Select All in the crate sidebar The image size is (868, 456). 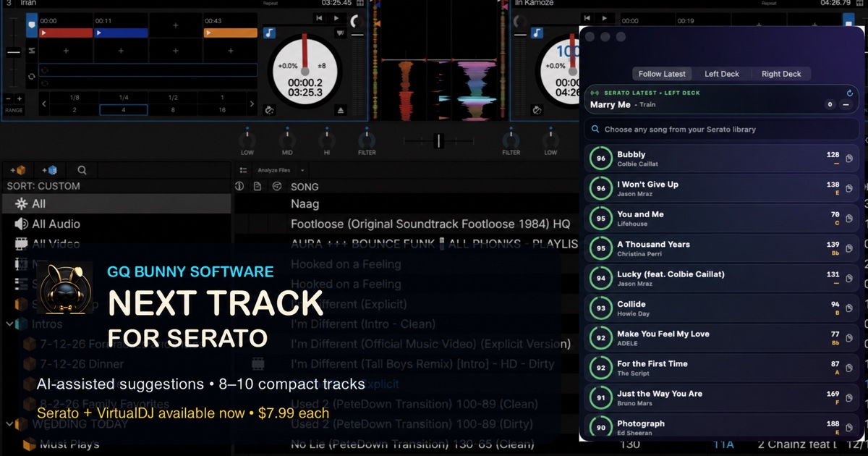(x=116, y=204)
